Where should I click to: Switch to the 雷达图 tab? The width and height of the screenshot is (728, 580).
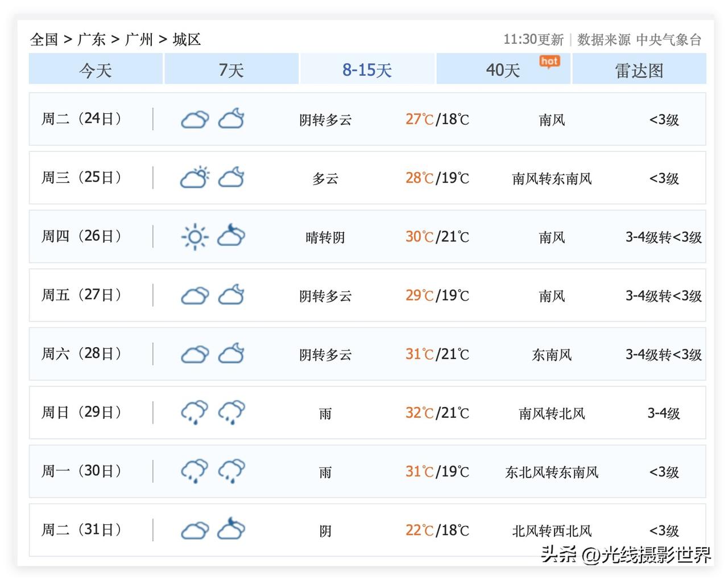639,69
